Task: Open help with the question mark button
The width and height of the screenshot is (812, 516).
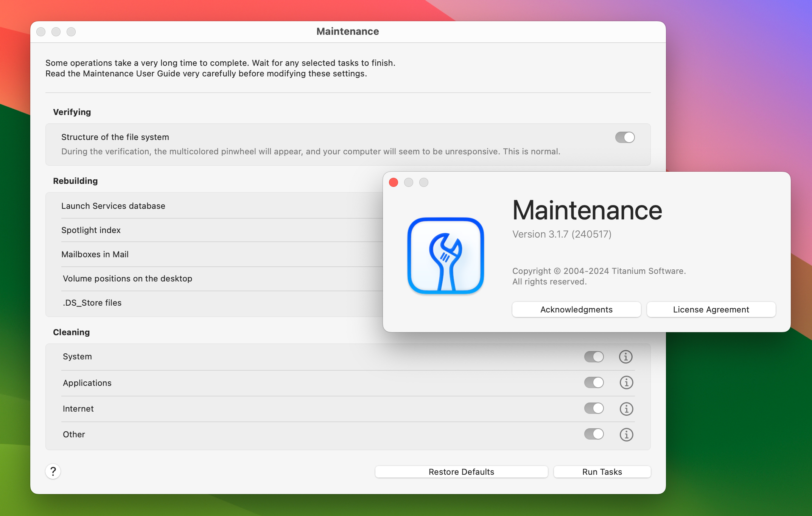Action: pyautogui.click(x=53, y=471)
